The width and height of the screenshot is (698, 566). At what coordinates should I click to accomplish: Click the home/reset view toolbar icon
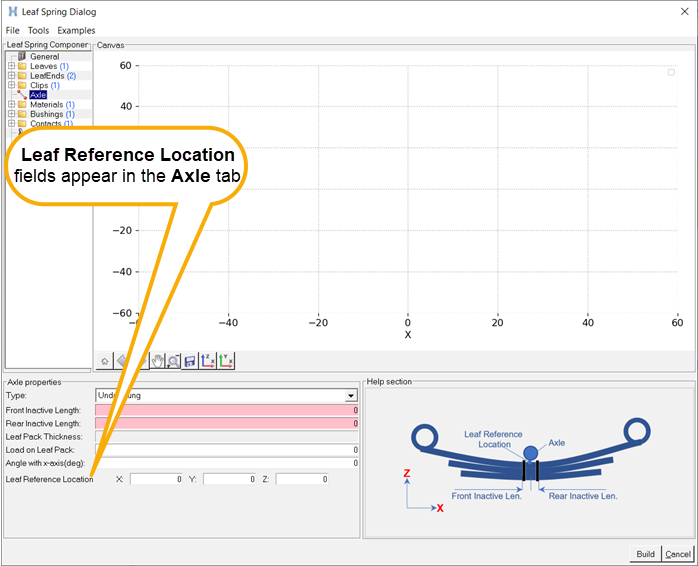tap(105, 361)
